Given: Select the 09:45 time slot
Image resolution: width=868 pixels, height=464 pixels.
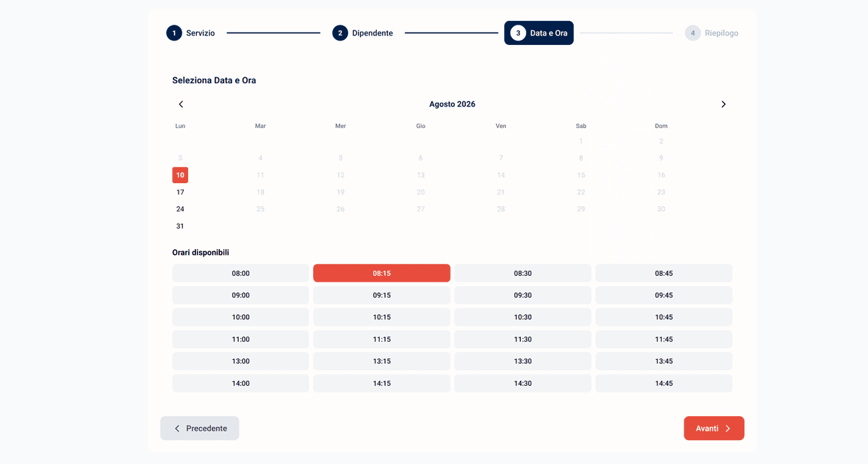Looking at the screenshot, I should pyautogui.click(x=664, y=295).
